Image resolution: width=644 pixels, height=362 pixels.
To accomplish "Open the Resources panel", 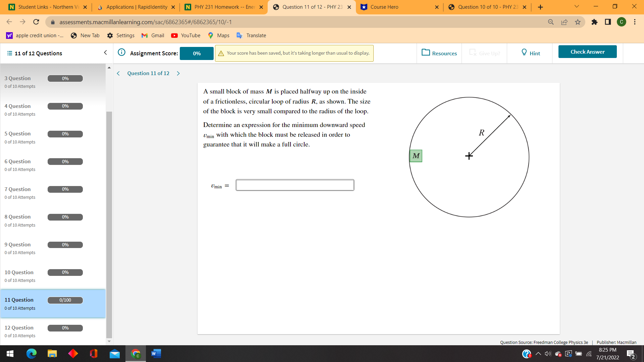I will (x=439, y=53).
